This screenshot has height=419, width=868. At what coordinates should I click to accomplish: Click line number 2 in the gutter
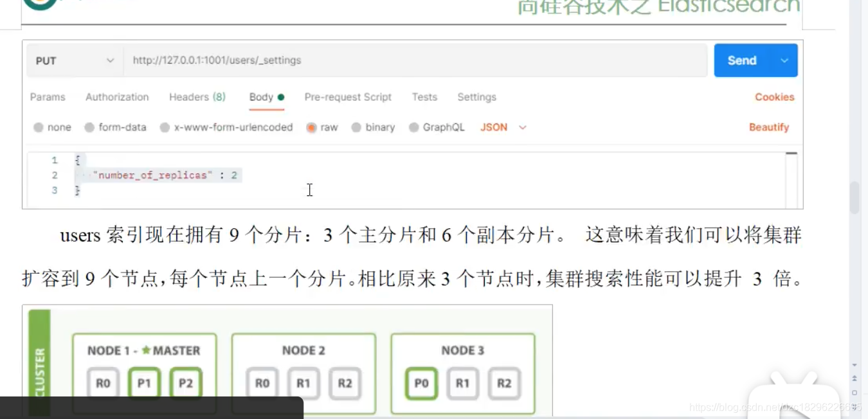pos(55,175)
